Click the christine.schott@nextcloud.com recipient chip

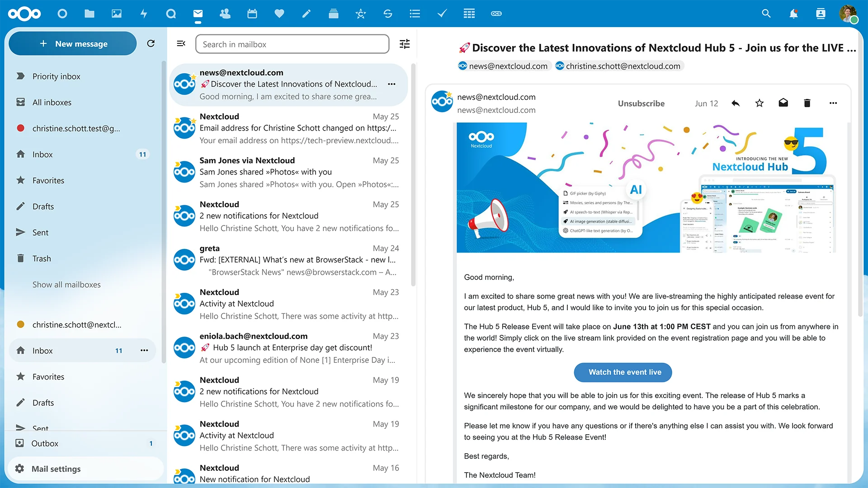pos(618,66)
